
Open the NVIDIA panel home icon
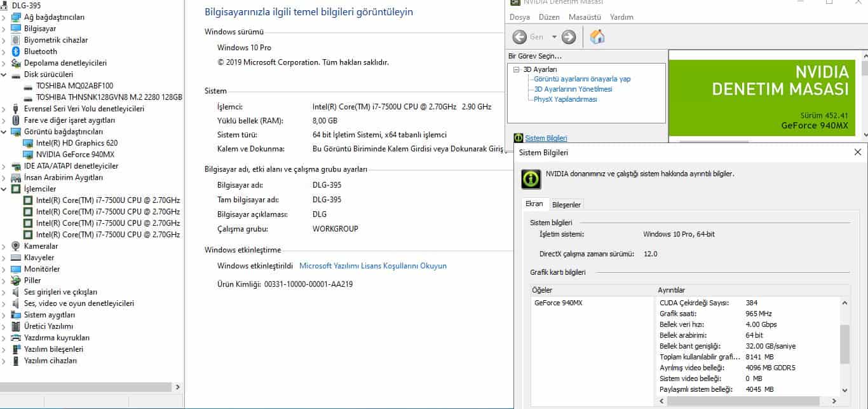pyautogui.click(x=597, y=37)
